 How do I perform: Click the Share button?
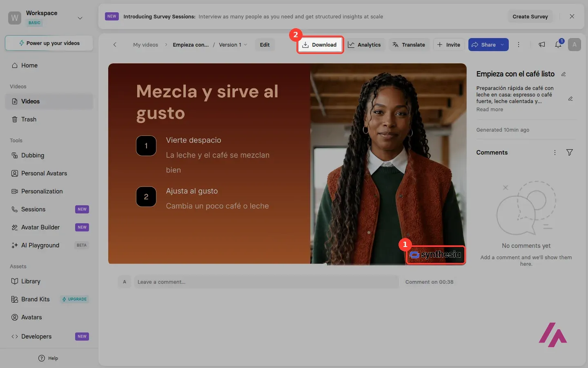pos(484,45)
